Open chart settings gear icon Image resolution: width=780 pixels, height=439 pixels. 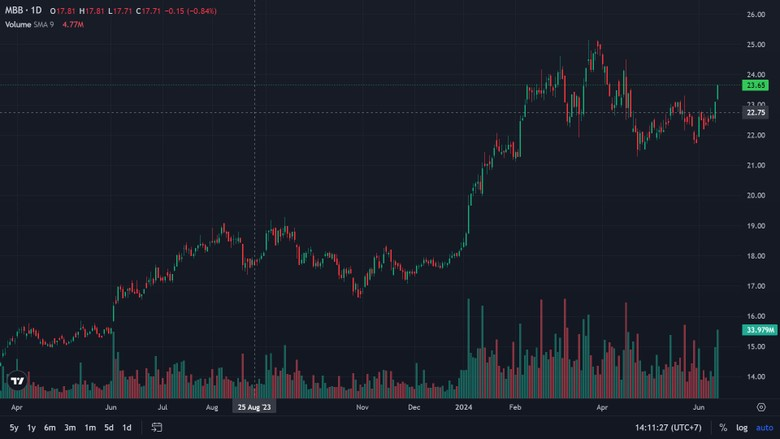point(761,407)
